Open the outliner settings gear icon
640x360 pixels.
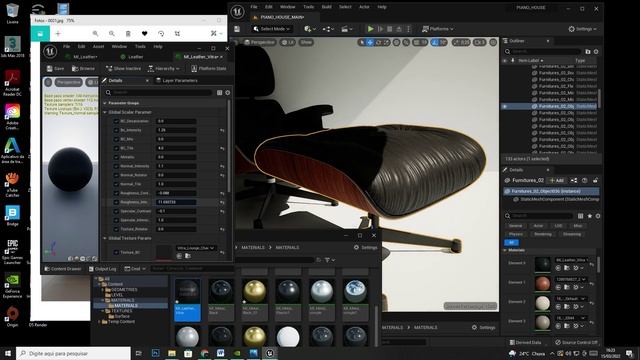click(x=596, y=52)
